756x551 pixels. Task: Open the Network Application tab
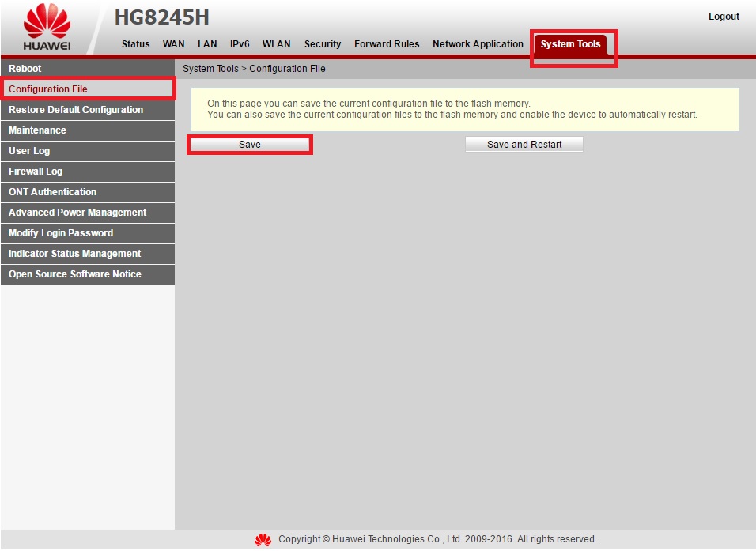click(x=478, y=43)
